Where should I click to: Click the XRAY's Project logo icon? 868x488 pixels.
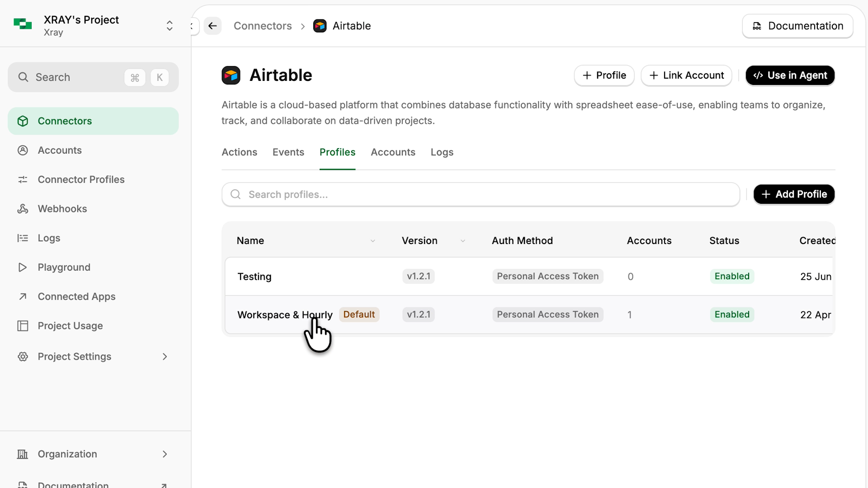pos(23,24)
